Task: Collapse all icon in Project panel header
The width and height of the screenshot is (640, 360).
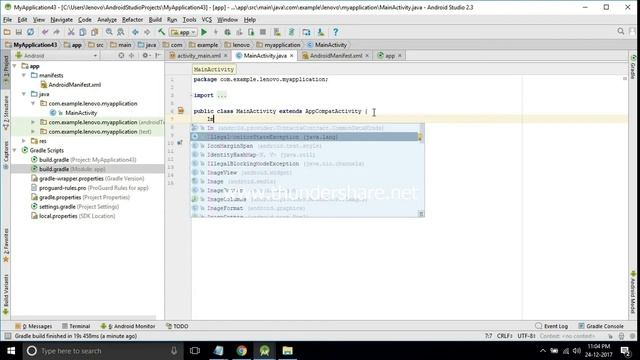Action: coord(131,56)
